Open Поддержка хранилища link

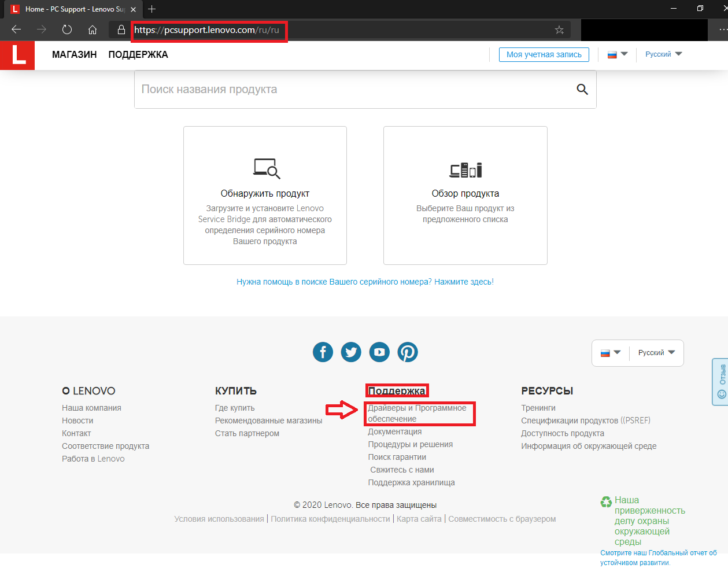click(411, 482)
